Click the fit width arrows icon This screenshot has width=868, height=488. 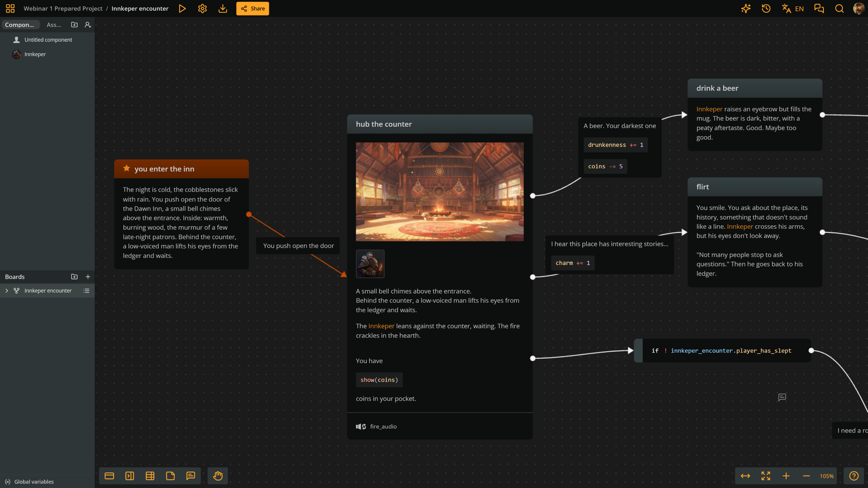pyautogui.click(x=745, y=476)
